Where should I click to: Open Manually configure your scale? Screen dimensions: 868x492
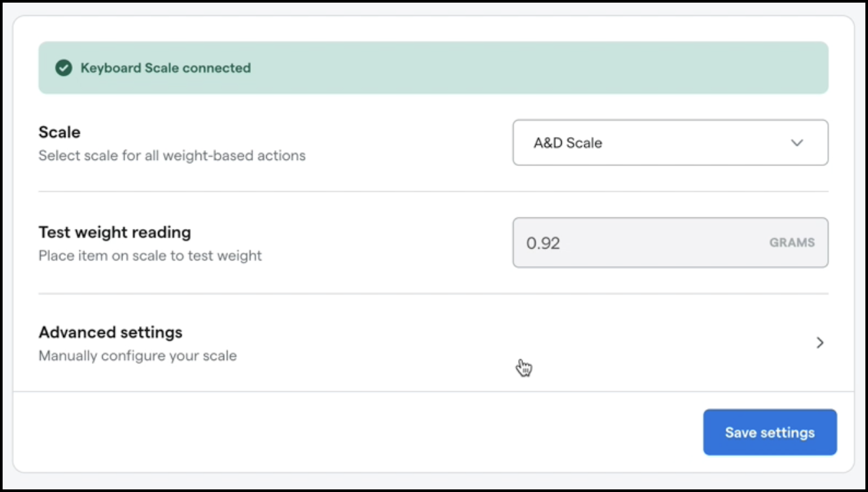pyautogui.click(x=138, y=356)
